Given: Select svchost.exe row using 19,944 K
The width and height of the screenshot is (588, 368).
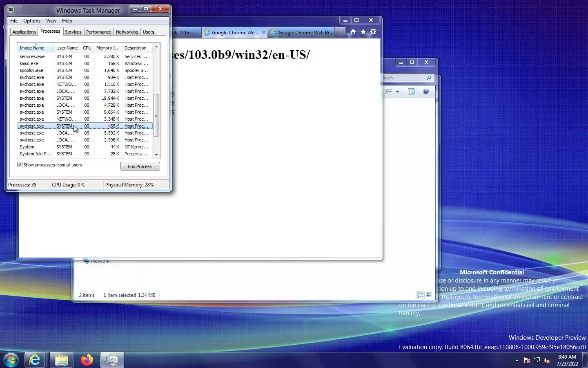Looking at the screenshot, I should [85, 98].
